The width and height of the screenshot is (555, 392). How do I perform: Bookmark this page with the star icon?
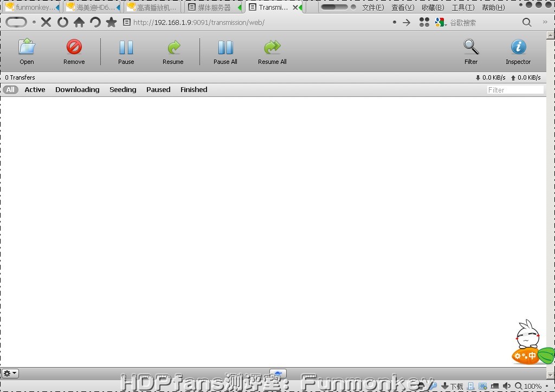click(x=112, y=22)
